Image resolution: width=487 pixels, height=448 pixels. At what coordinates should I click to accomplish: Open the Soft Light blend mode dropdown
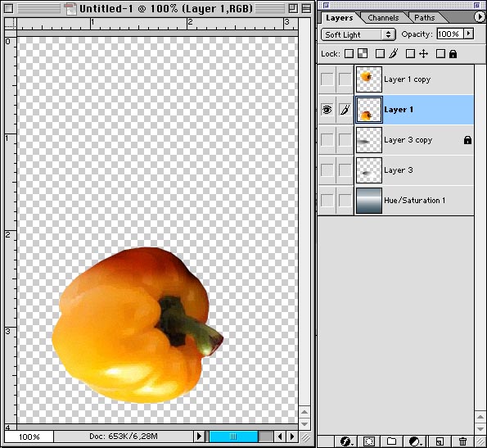[358, 34]
